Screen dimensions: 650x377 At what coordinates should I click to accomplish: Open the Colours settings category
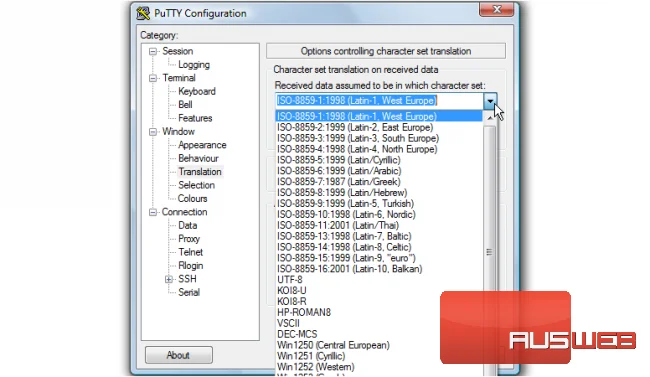pyautogui.click(x=192, y=199)
